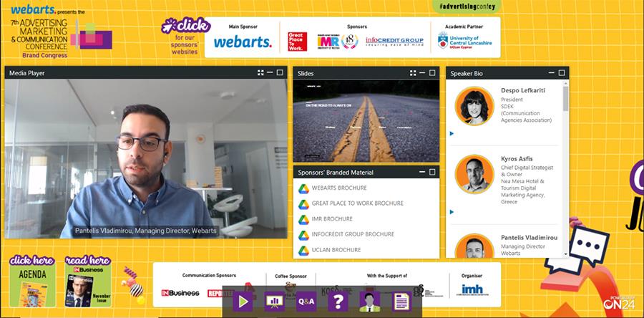Open the imh organiser logo

(472, 289)
